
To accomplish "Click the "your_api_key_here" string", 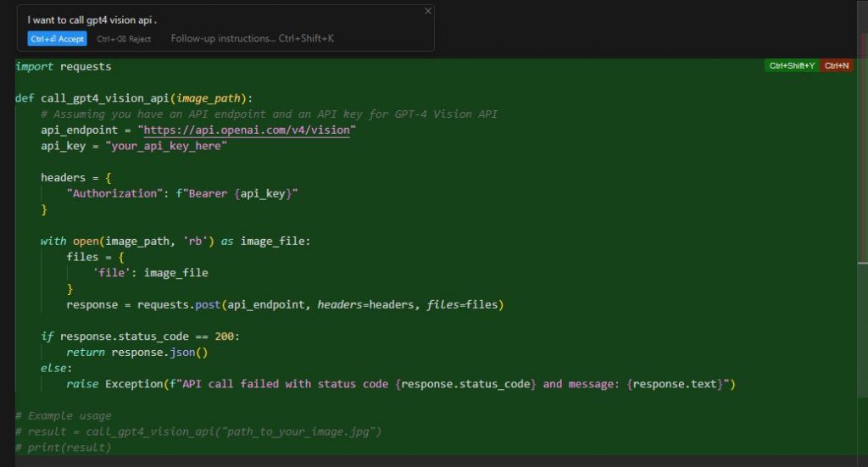I will (x=166, y=146).
